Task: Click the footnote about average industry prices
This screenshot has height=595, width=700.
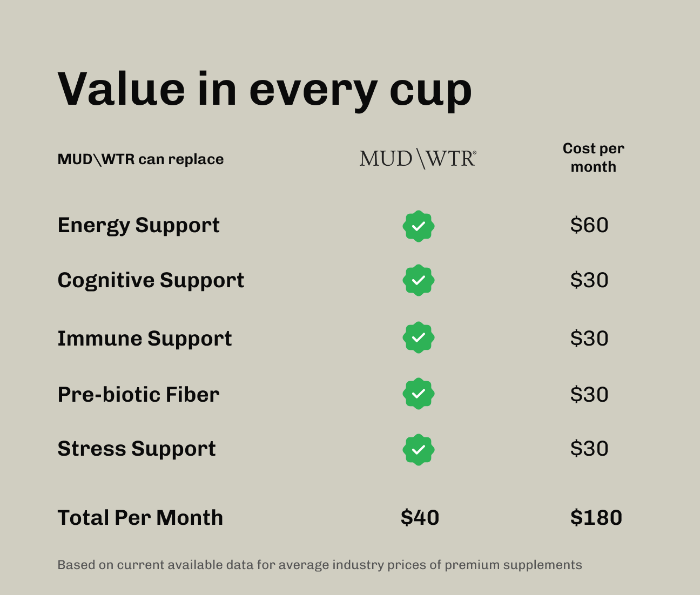Action: [x=320, y=565]
